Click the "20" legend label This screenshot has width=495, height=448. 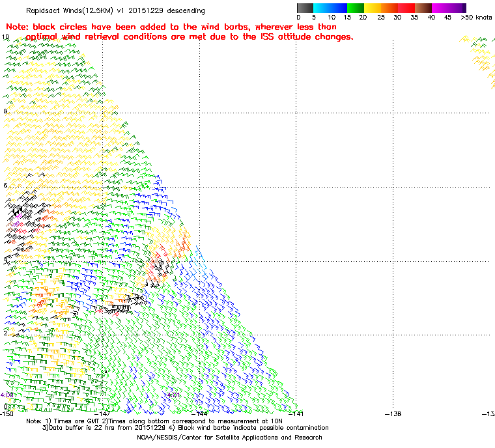click(363, 18)
